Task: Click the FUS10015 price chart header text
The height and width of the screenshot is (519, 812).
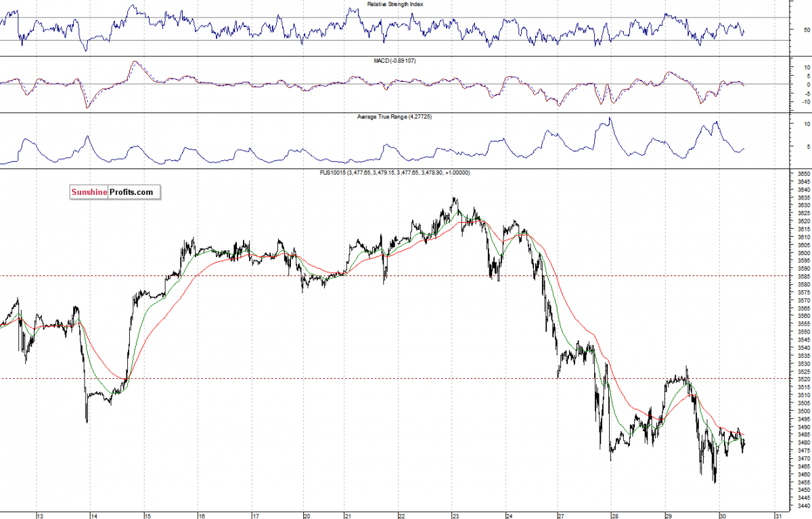Action: tap(394, 173)
